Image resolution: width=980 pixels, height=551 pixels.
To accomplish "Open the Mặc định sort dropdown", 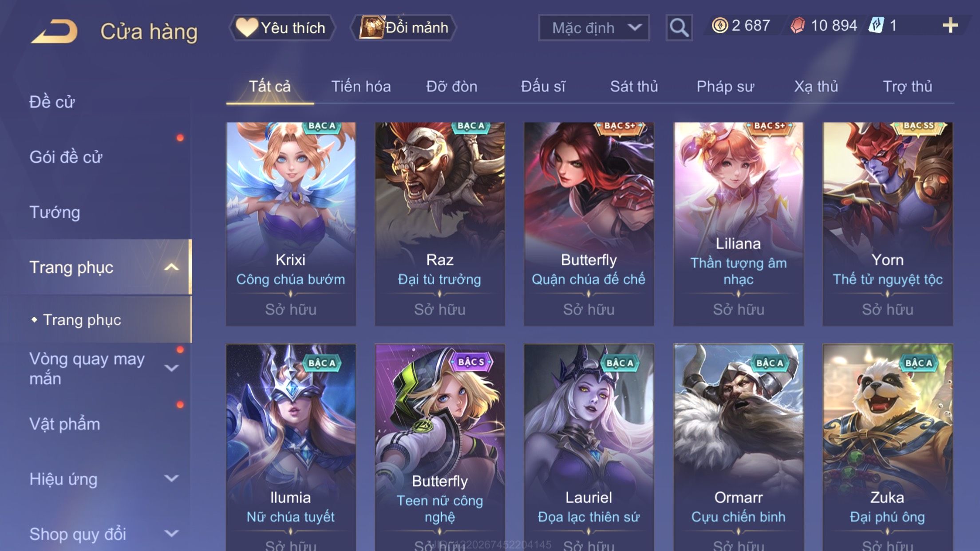I will coord(594,28).
